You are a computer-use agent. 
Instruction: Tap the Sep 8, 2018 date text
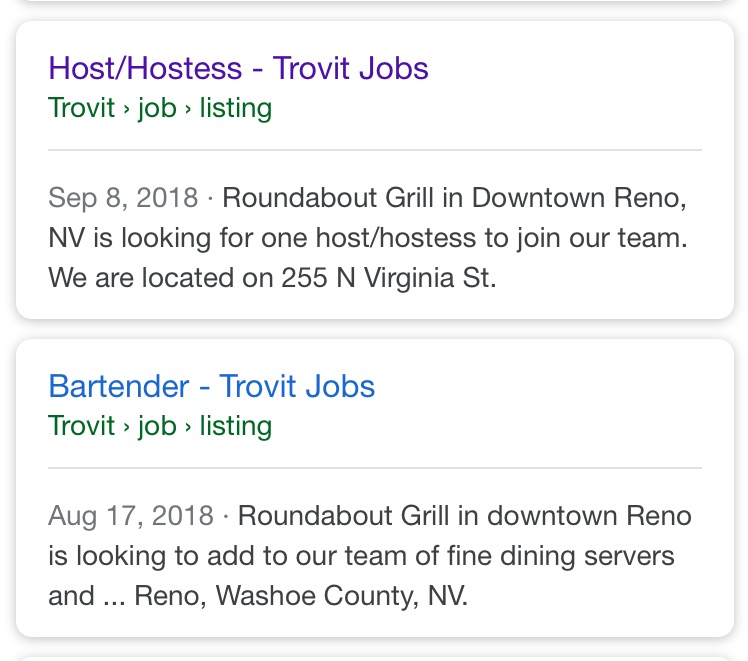coord(123,197)
